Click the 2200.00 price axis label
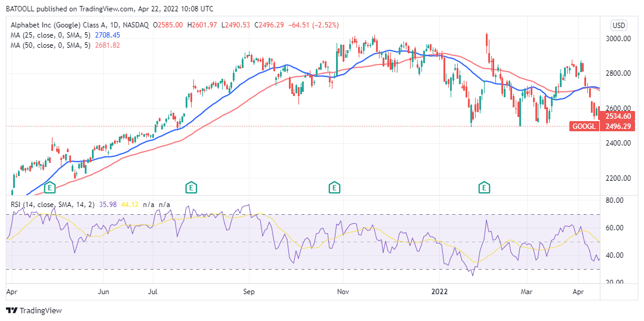Viewport: 644px width, 321px height. tap(620, 178)
